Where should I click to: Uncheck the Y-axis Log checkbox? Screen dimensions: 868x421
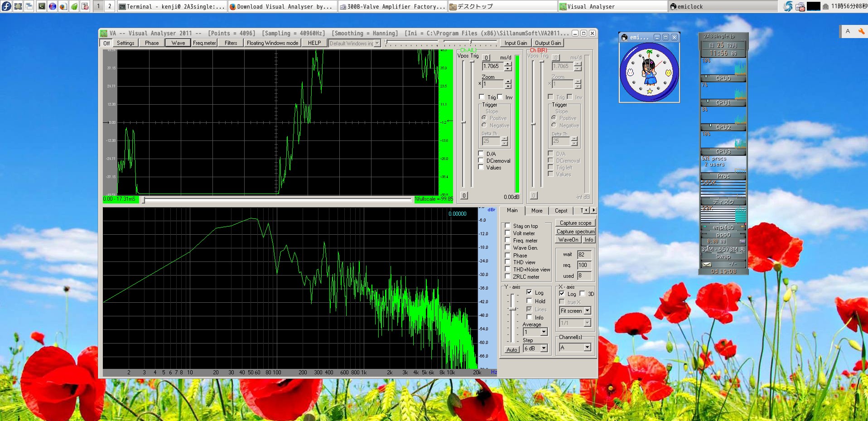coord(529,293)
